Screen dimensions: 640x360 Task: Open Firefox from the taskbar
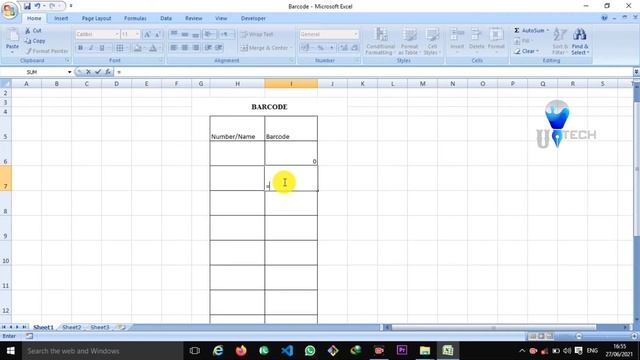point(241,351)
